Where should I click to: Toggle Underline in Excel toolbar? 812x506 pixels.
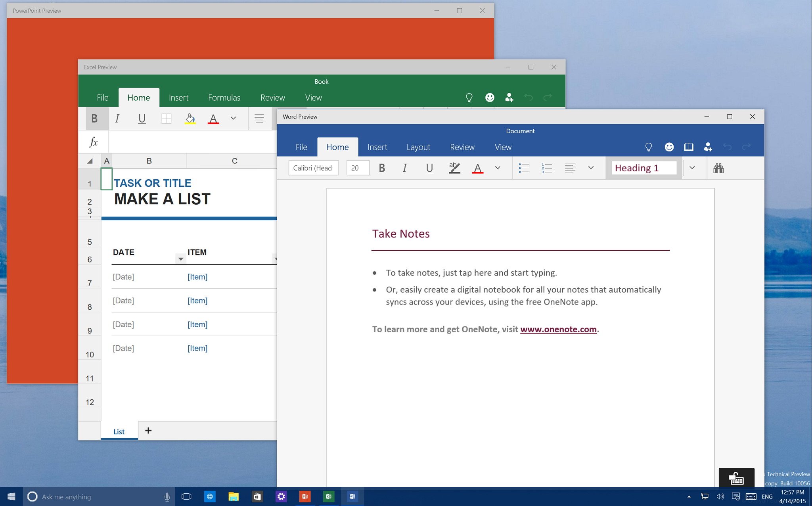tap(142, 119)
